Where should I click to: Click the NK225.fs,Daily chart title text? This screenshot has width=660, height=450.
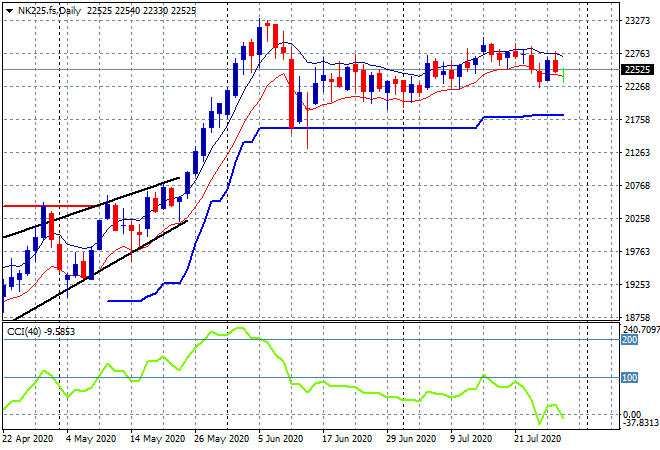coord(50,11)
